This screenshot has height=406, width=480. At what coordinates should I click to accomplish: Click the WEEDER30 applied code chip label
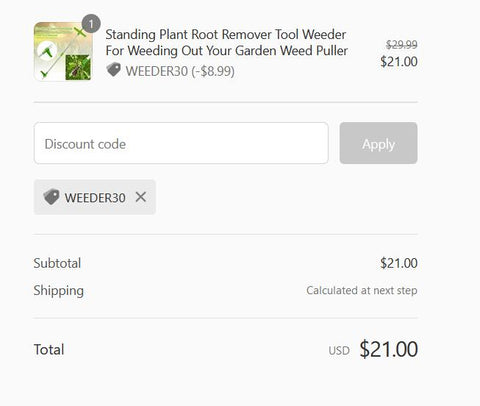[x=95, y=198]
